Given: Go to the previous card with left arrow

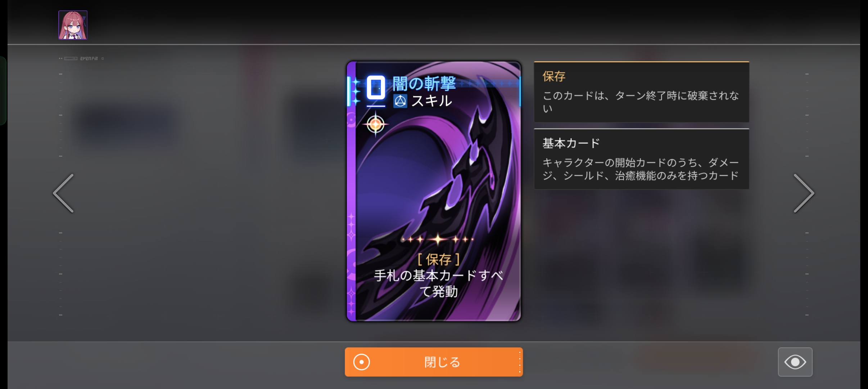Looking at the screenshot, I should tap(63, 193).
